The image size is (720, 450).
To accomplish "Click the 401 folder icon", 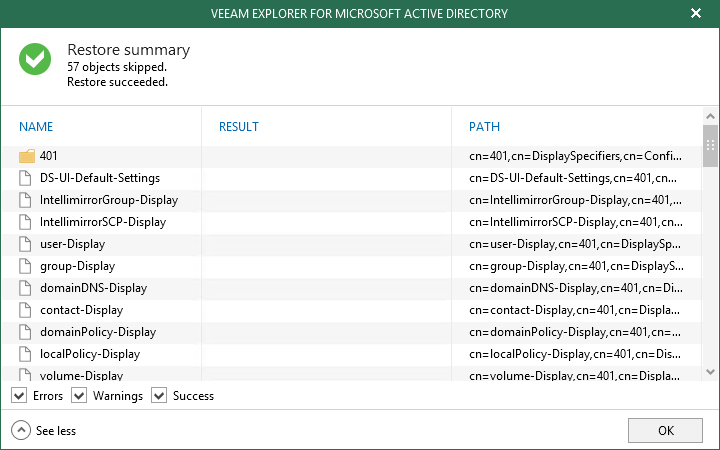I will tap(27, 156).
